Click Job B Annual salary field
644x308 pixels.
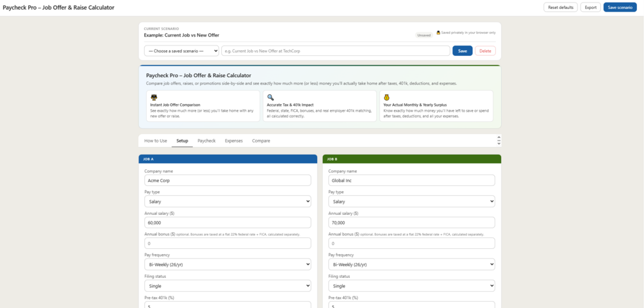tap(411, 223)
